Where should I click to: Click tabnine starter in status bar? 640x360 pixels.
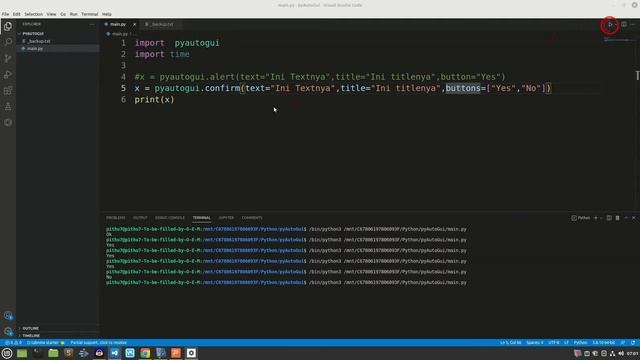(x=46, y=343)
